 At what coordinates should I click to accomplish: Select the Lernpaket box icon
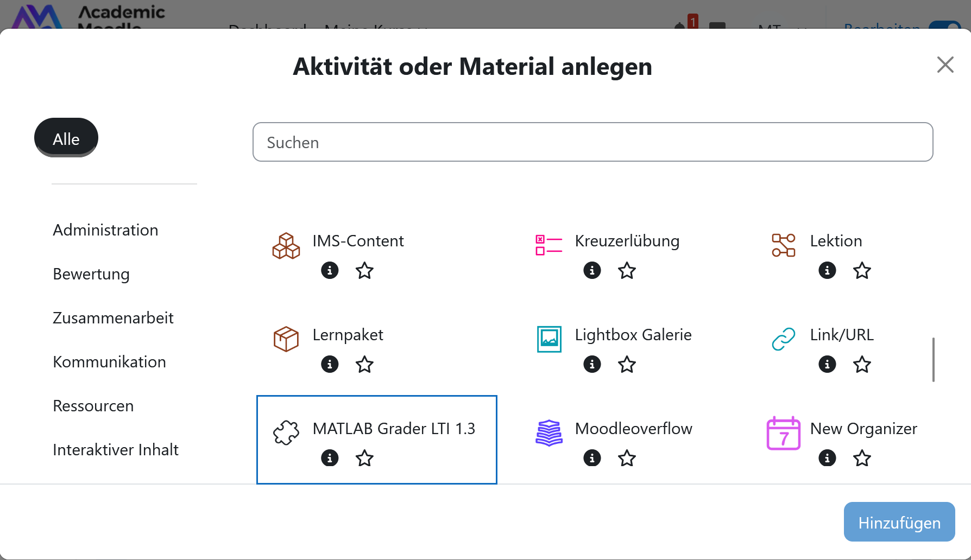pos(286,339)
